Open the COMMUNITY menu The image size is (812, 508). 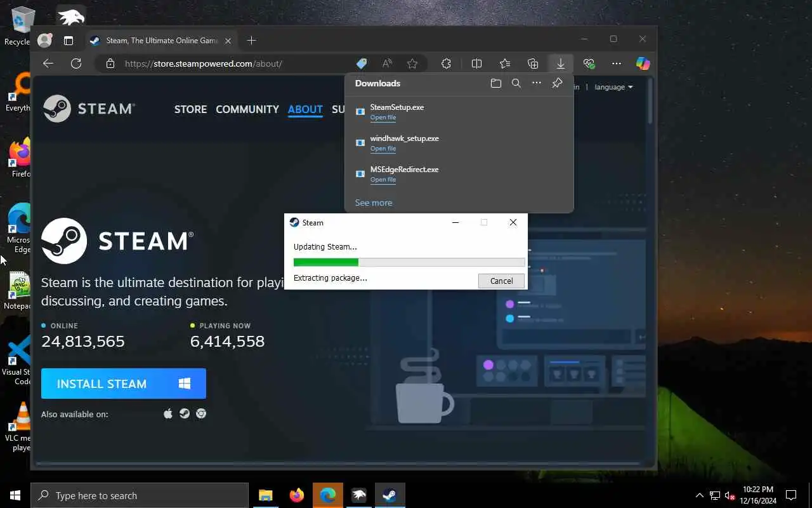tap(247, 109)
